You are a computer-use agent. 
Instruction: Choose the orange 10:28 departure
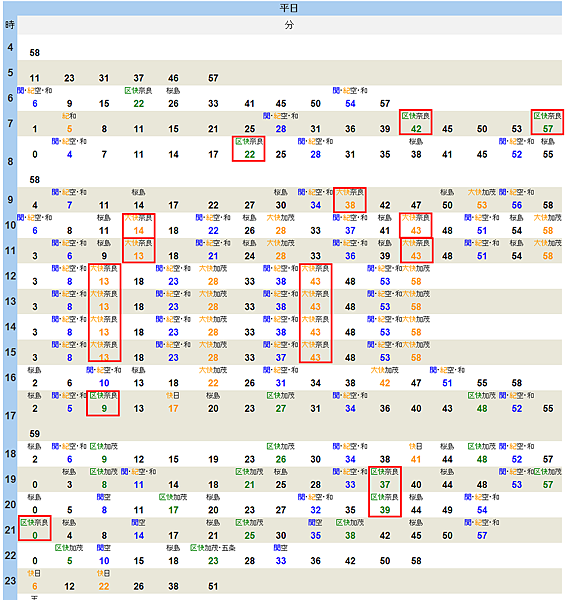tap(281, 231)
